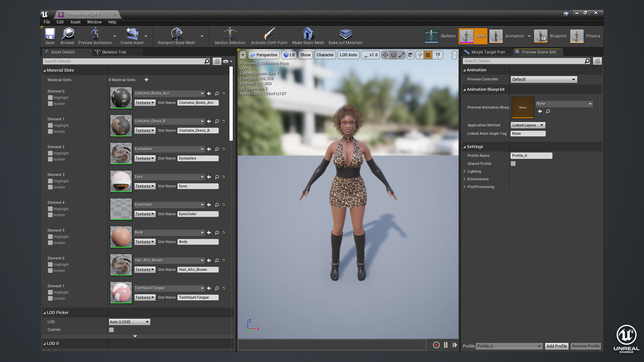This screenshot has height=362, width=644.
Task: Select translate gizmo mode in viewport
Action: tap(385, 55)
